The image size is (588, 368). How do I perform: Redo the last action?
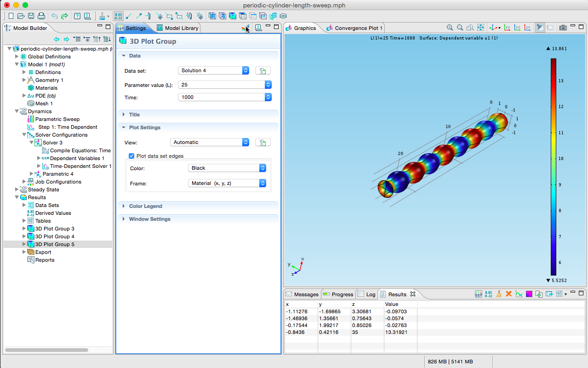coord(64,16)
